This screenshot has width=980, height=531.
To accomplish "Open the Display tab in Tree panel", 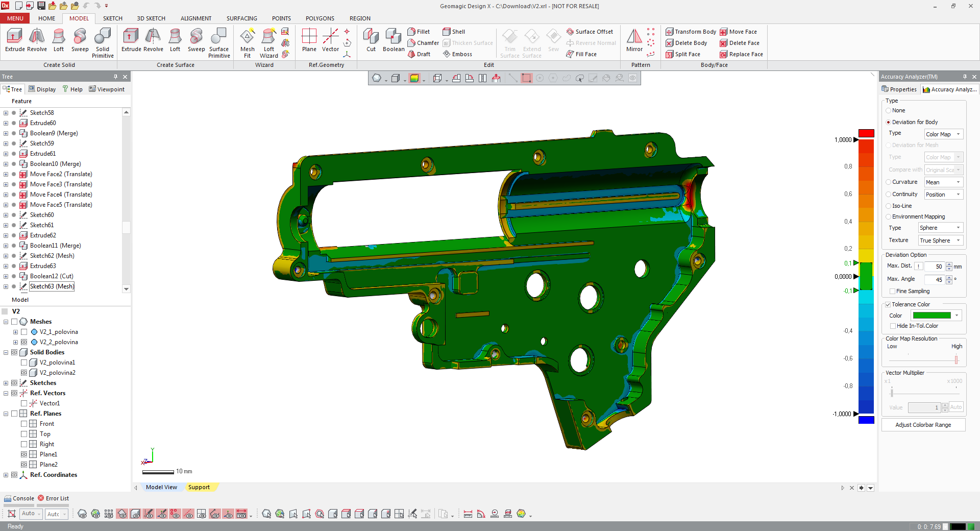I will [42, 89].
